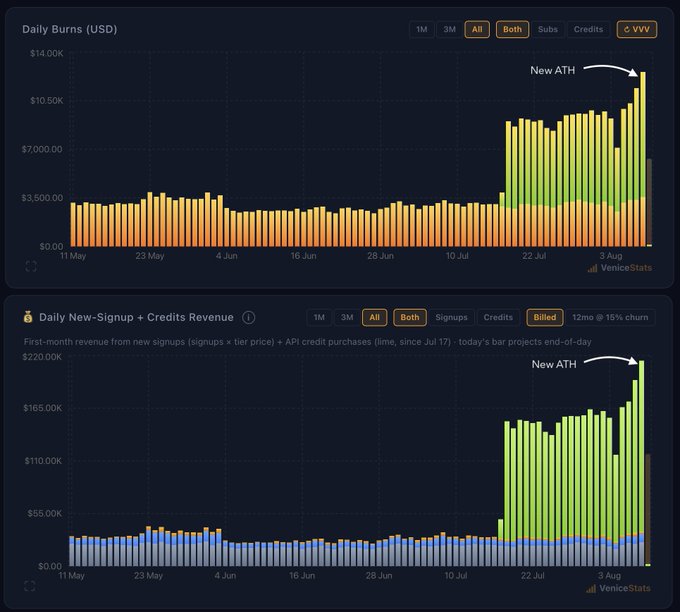The width and height of the screenshot is (680, 612).
Task: Click today's projected bar in Burns chart
Action: point(649,203)
